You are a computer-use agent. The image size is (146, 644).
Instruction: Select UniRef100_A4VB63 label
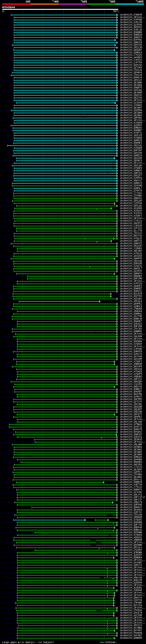pyautogui.click(x=131, y=58)
